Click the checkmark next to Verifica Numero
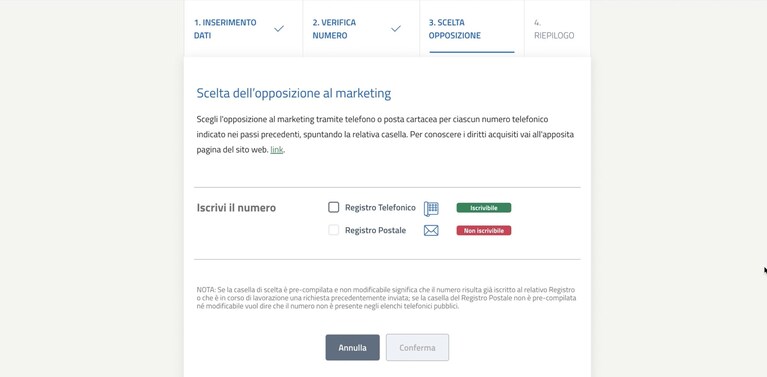 coord(396,29)
